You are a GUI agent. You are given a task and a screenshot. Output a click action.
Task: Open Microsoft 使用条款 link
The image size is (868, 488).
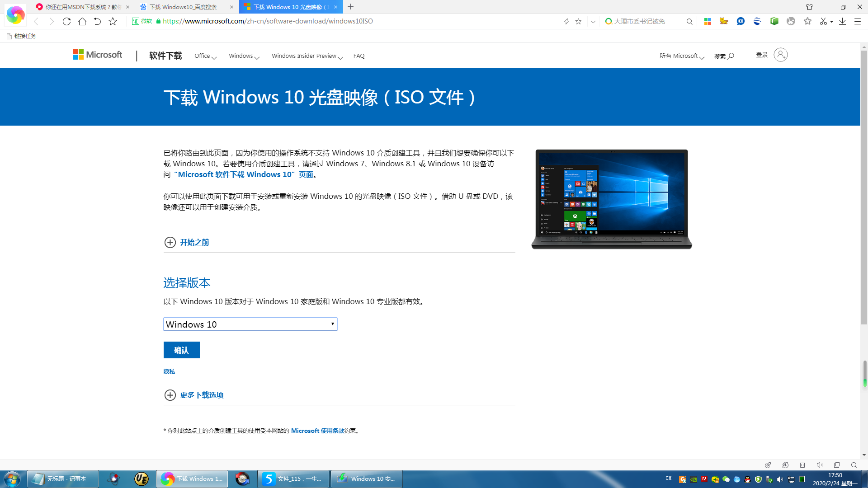click(317, 431)
